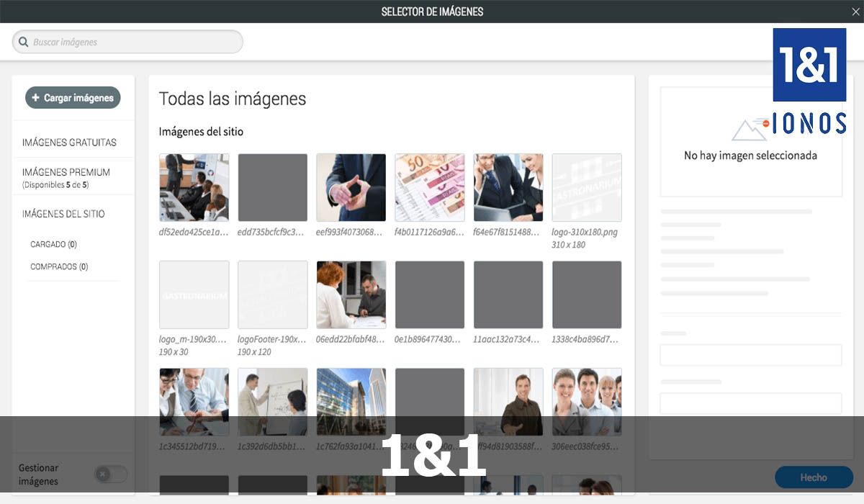864x504 pixels.
Task: Click '190 x 30' size label
Action: point(174,352)
